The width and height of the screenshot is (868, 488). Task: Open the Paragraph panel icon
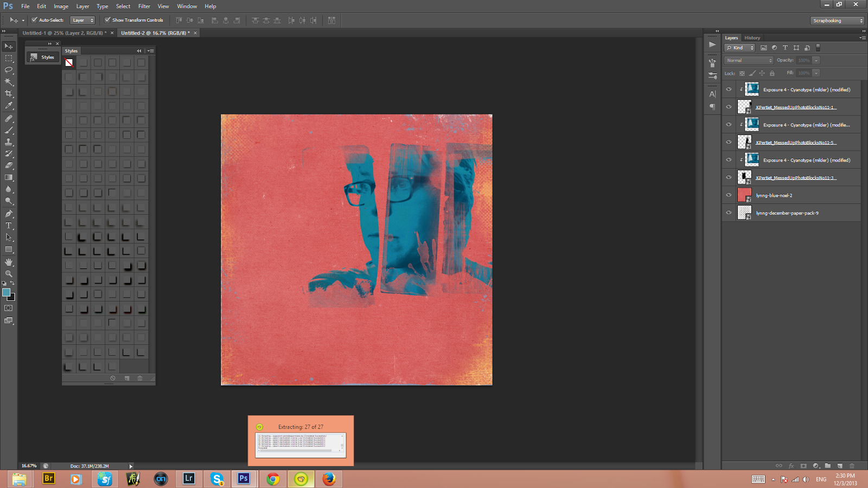(712, 107)
